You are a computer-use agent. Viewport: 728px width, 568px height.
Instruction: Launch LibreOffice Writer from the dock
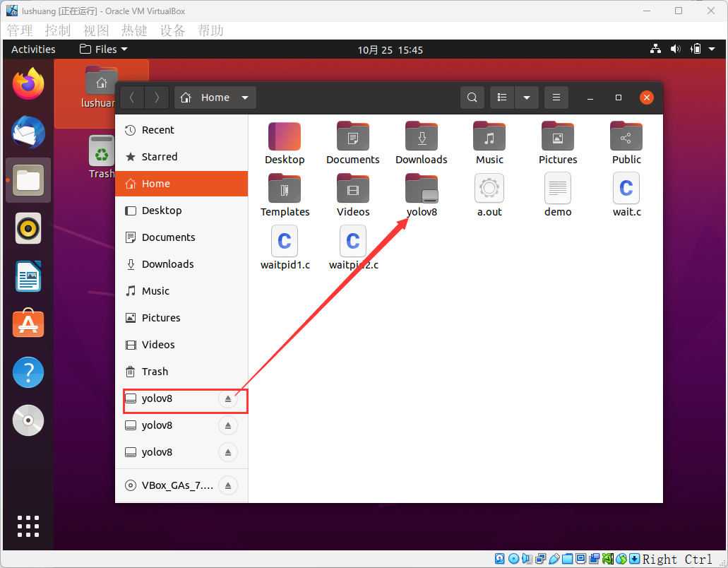coord(28,276)
